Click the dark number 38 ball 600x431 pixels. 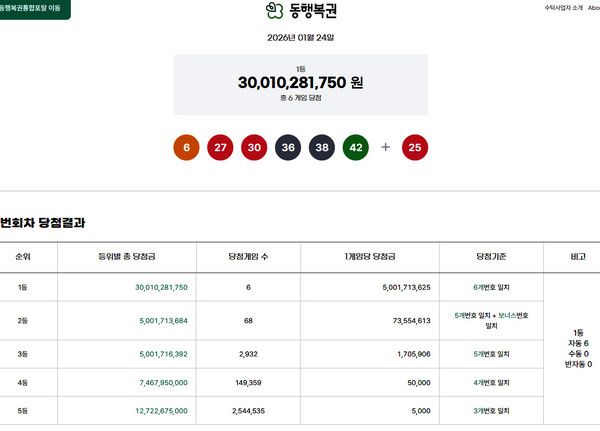pyautogui.click(x=322, y=147)
